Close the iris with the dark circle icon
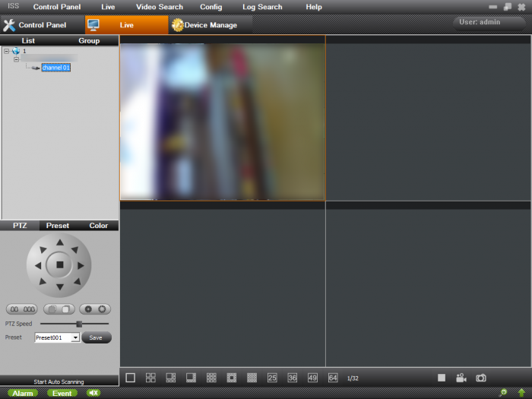Screen dimensions: 532x399 click(x=88, y=309)
